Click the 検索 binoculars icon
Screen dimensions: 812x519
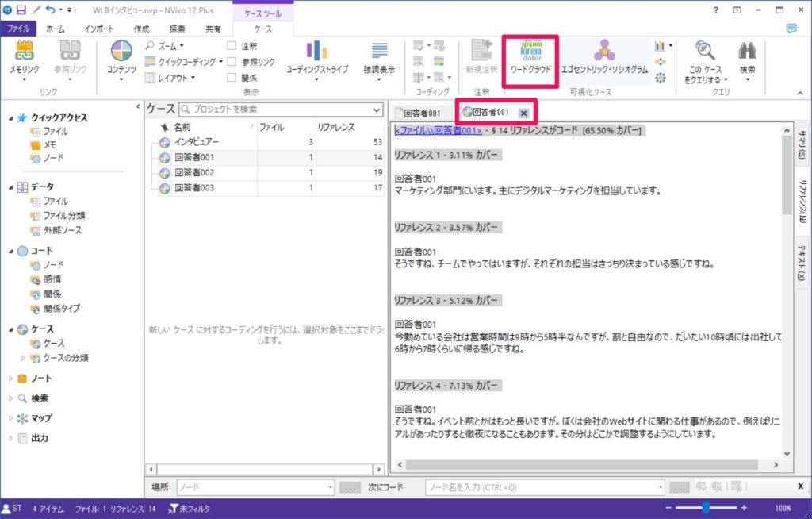(747, 52)
